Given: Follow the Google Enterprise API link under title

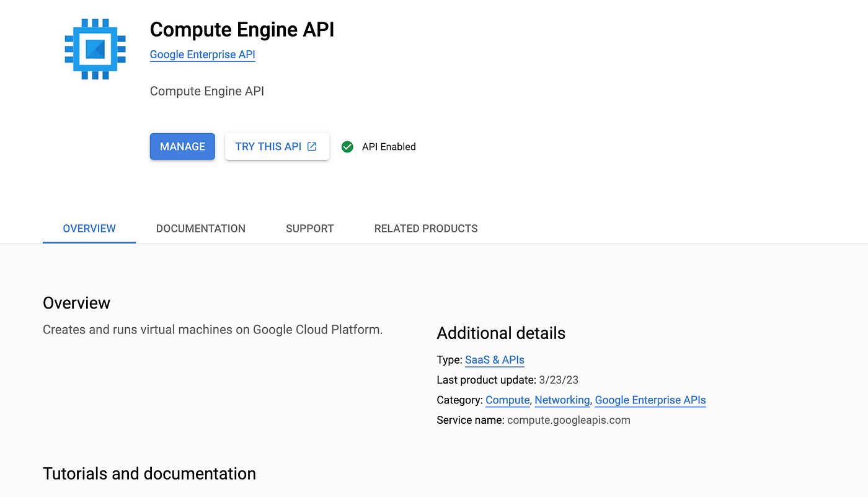Looking at the screenshot, I should point(202,55).
